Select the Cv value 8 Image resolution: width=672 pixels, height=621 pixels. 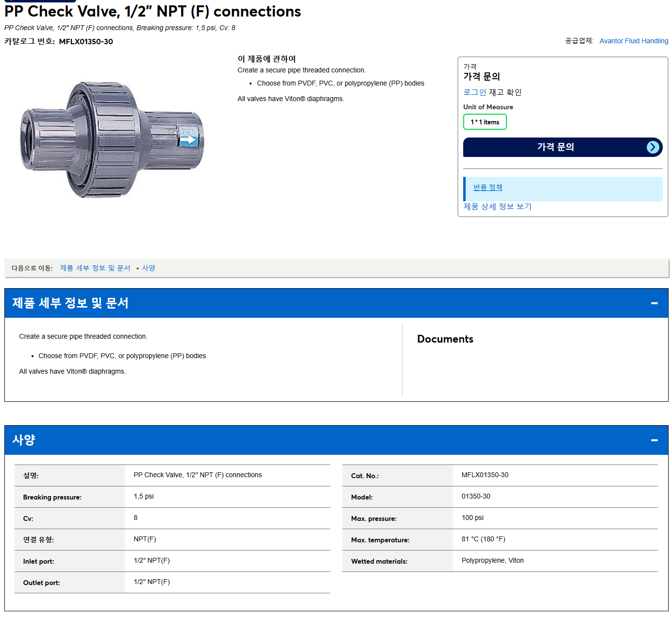pos(135,518)
